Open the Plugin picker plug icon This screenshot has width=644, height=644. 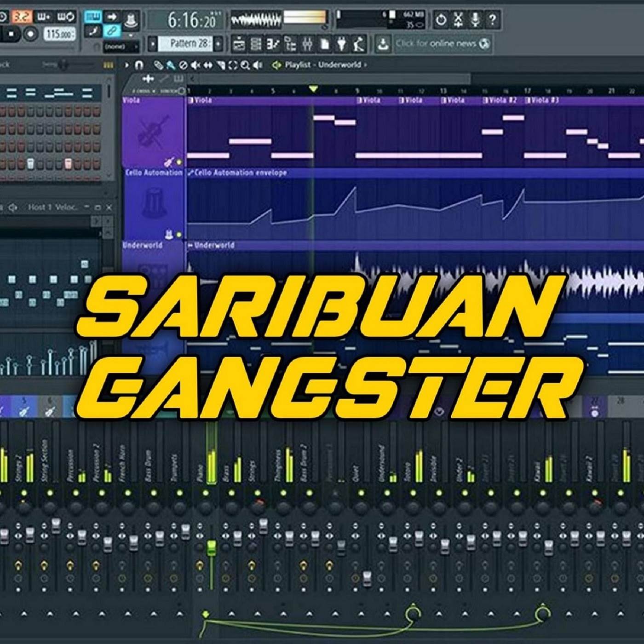pyautogui.click(x=341, y=44)
